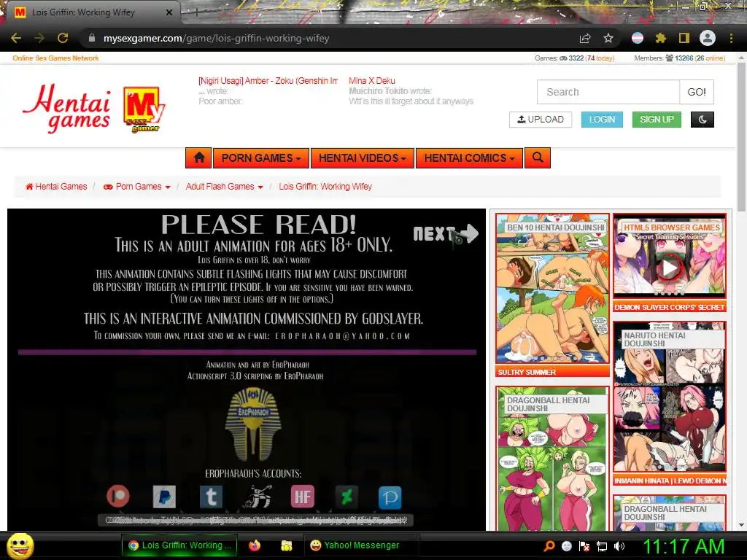The width and height of the screenshot is (747, 560).
Task: Click the magnifier icon in orange navbar
Action: [x=538, y=157]
